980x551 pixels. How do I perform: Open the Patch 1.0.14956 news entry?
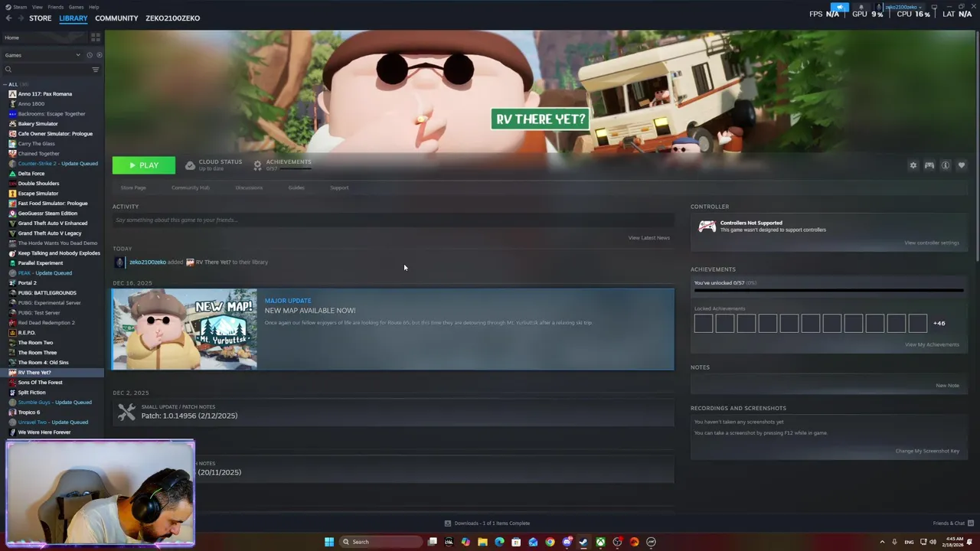[393, 412]
